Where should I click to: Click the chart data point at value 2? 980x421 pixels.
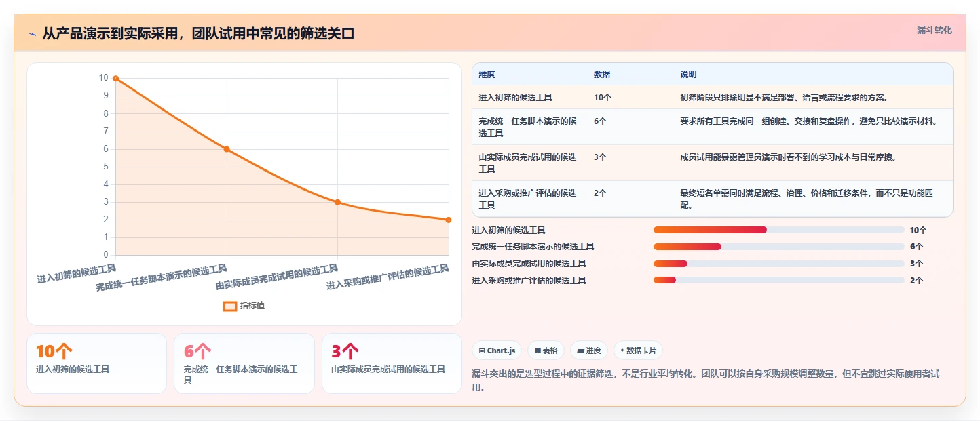click(449, 220)
